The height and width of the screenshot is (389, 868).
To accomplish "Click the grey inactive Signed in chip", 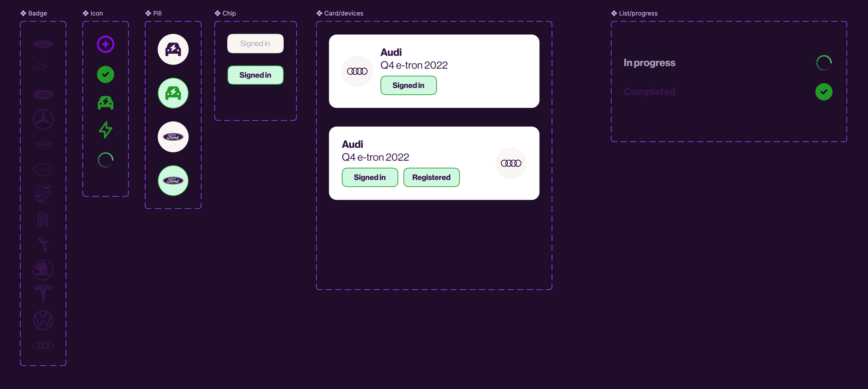I will tap(255, 43).
